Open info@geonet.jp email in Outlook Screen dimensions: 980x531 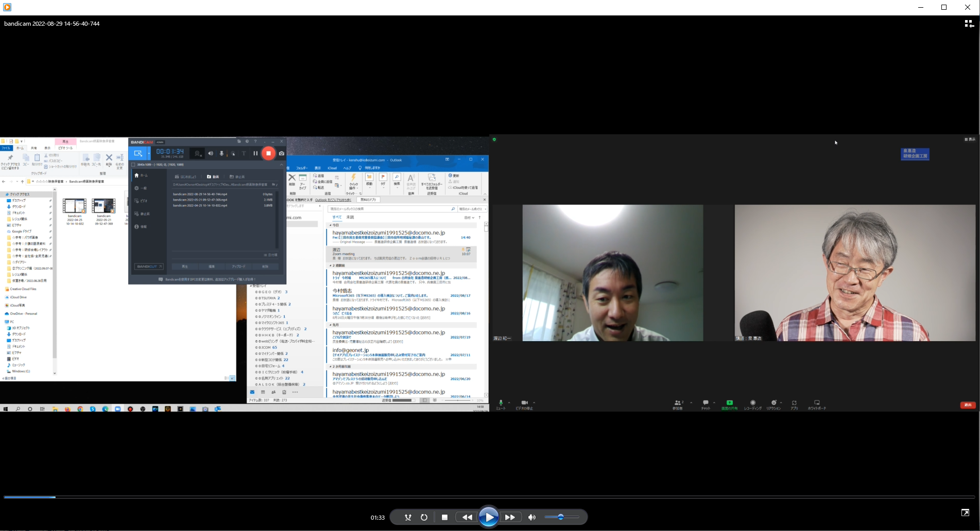coord(401,356)
